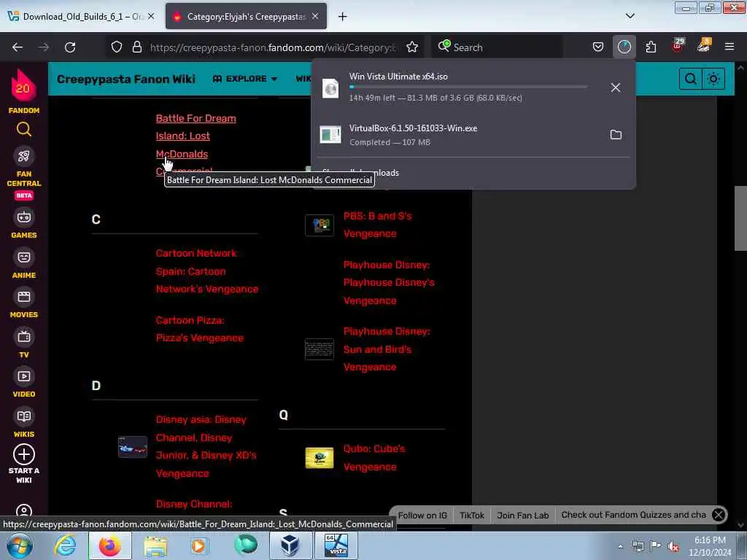Open the Wikis section in sidebar
This screenshot has height=560, width=747.
tap(23, 423)
